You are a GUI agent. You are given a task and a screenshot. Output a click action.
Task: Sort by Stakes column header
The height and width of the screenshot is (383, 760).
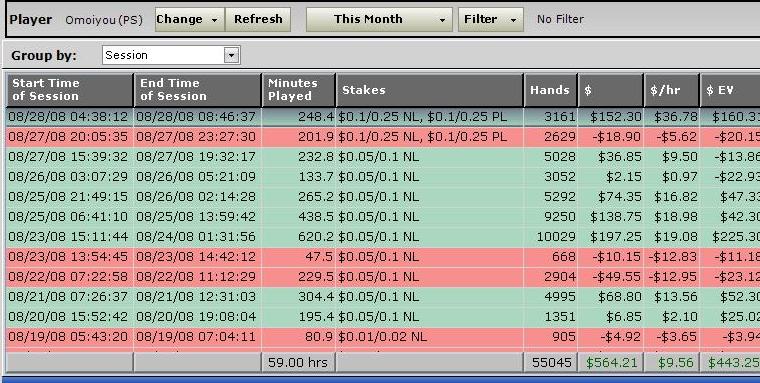coord(429,90)
